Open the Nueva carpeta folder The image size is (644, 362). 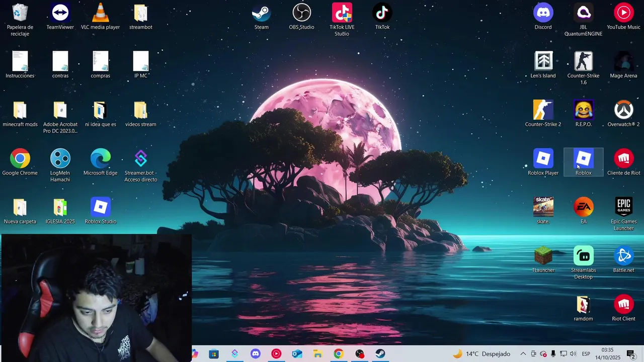click(x=20, y=211)
